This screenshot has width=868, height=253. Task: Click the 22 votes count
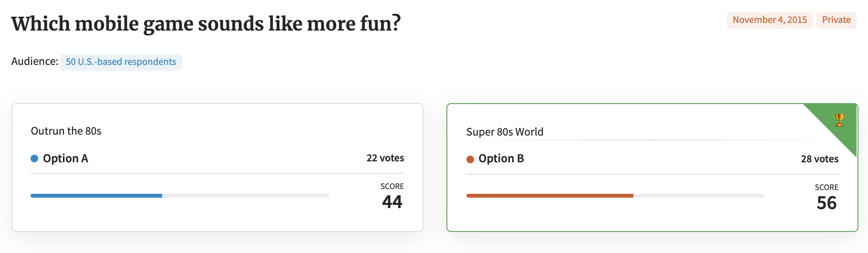click(385, 158)
